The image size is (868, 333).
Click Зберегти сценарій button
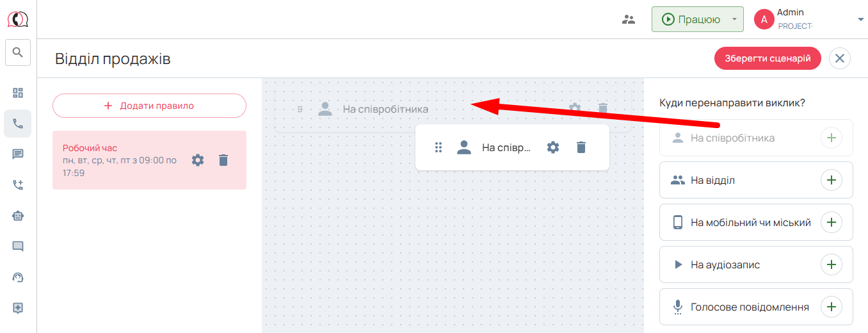[768, 58]
